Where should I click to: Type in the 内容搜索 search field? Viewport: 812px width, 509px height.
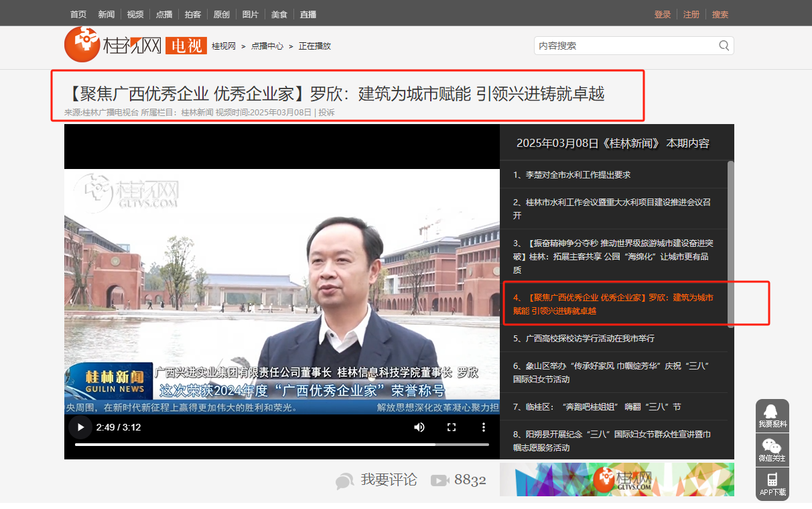(623, 46)
